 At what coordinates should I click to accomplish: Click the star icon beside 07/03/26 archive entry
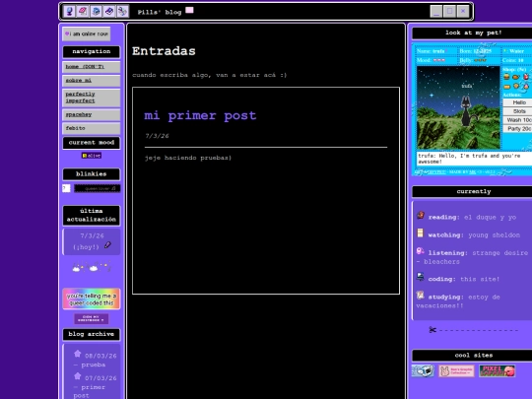point(78,376)
